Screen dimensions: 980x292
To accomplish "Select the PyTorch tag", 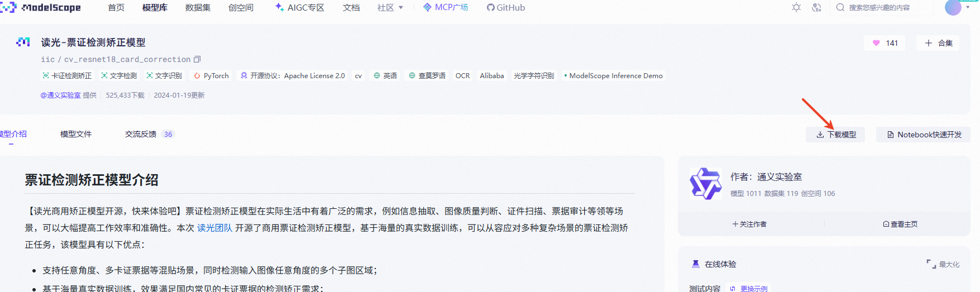I will click(211, 75).
